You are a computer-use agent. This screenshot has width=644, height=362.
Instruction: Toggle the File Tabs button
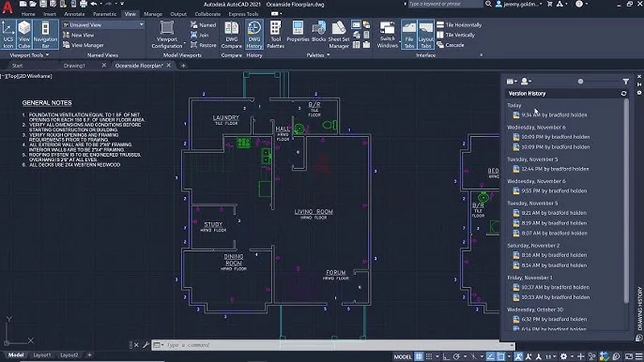409,35
